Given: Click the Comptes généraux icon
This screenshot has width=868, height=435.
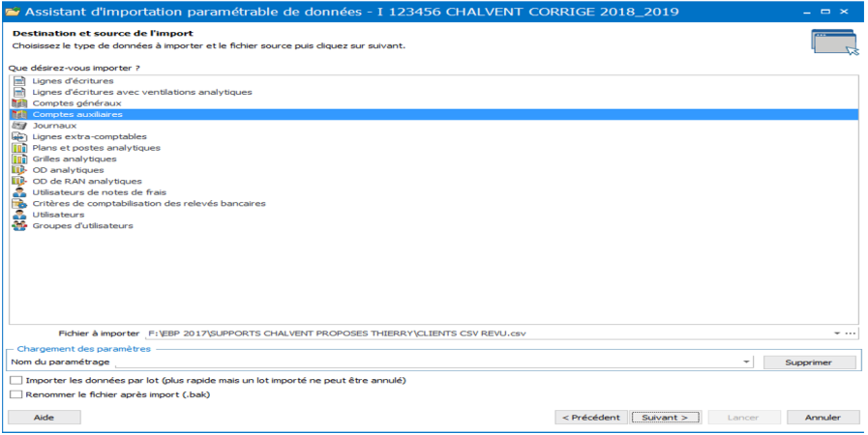Looking at the screenshot, I should [19, 103].
